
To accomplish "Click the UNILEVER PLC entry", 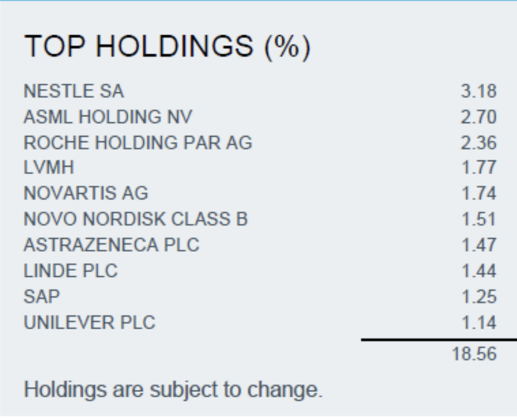I will (90, 322).
